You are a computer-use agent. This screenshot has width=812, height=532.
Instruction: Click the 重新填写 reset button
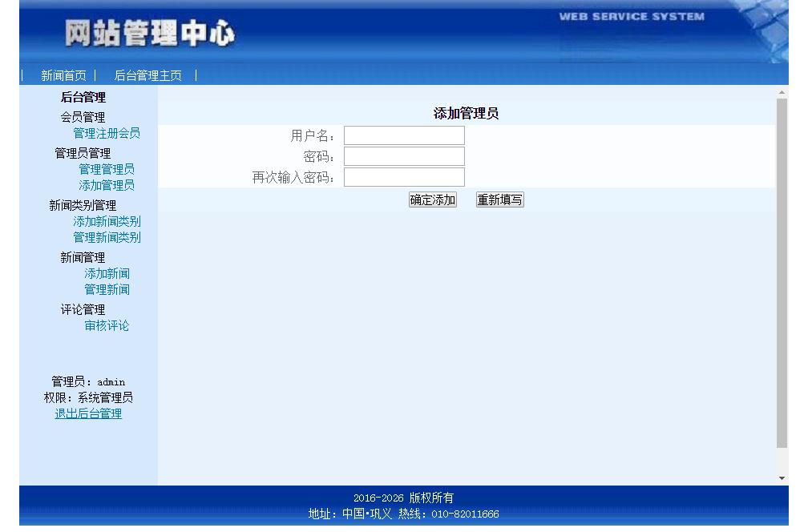pyautogui.click(x=499, y=199)
